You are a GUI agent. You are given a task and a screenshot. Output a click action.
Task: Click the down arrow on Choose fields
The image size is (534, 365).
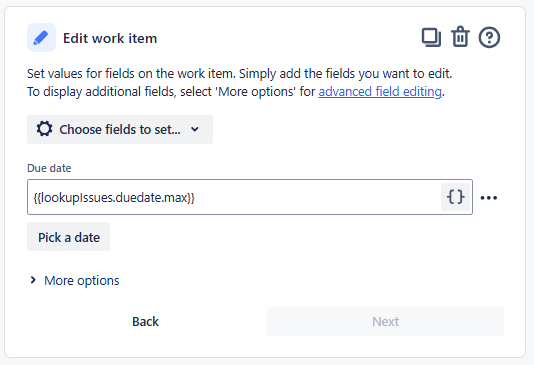(195, 129)
